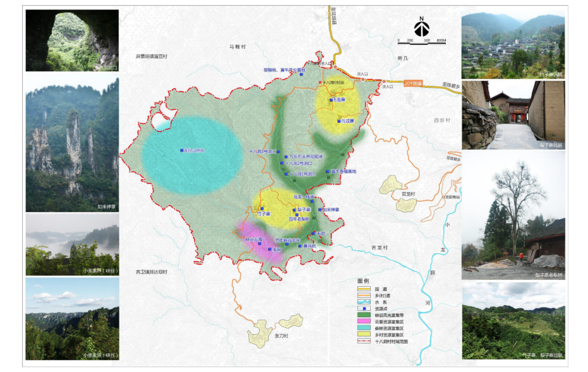
Task: Click the 图例 legend heading
Action: pyautogui.click(x=363, y=281)
